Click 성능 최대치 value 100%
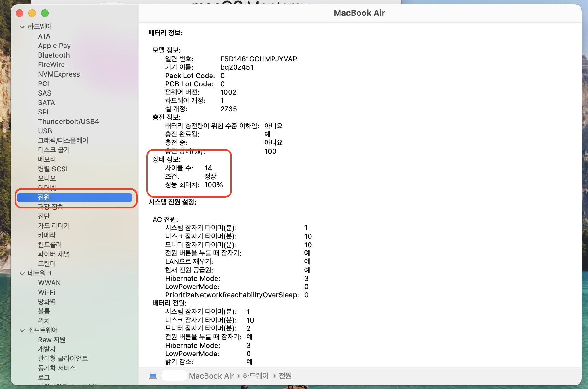Viewport: 588px width, 389px height. click(213, 185)
